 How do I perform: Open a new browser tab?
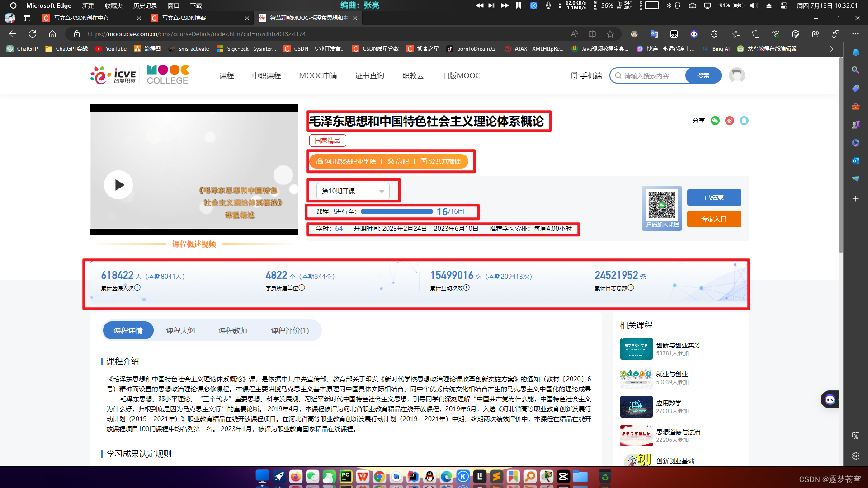[370, 18]
